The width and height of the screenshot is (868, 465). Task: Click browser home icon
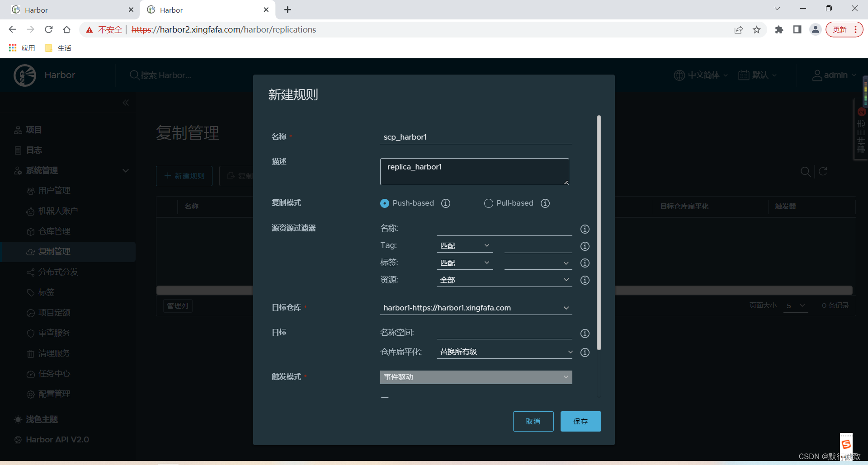(x=67, y=29)
